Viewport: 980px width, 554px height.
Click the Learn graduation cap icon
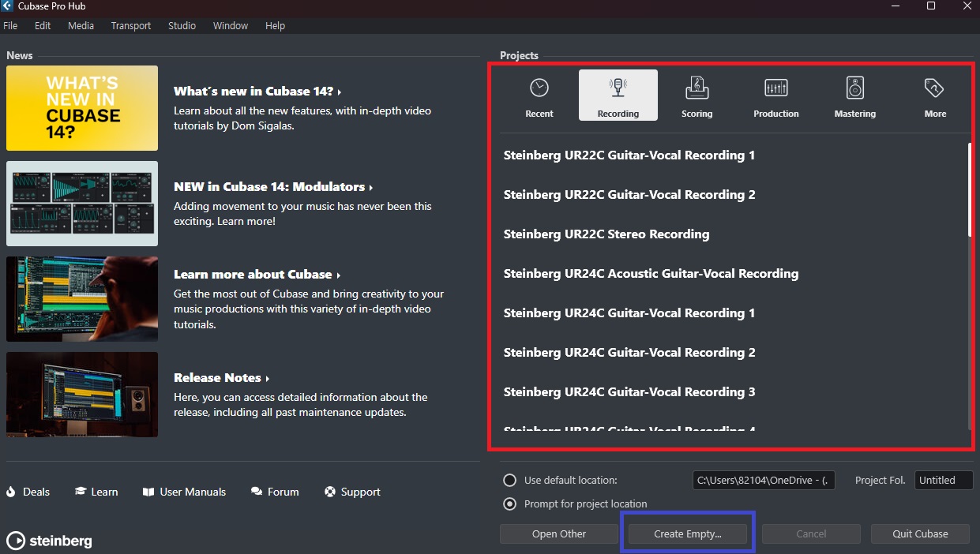pos(80,492)
